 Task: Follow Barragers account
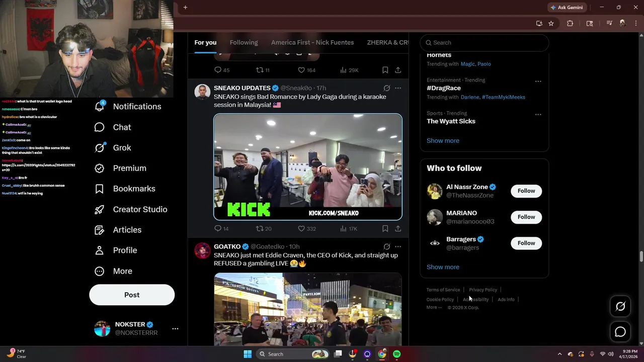pos(526,243)
